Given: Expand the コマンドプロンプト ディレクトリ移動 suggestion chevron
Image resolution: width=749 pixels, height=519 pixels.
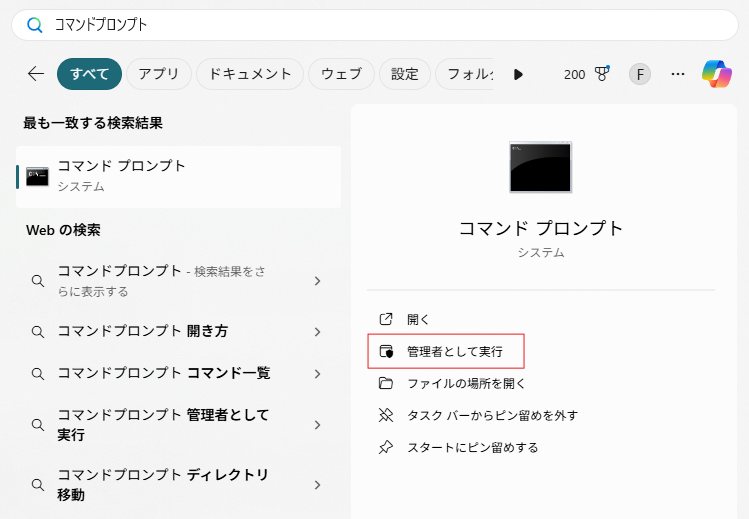Looking at the screenshot, I should 317,485.
